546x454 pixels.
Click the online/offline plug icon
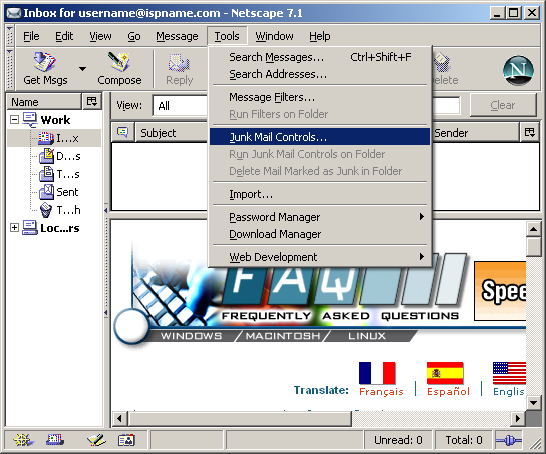pos(509,440)
